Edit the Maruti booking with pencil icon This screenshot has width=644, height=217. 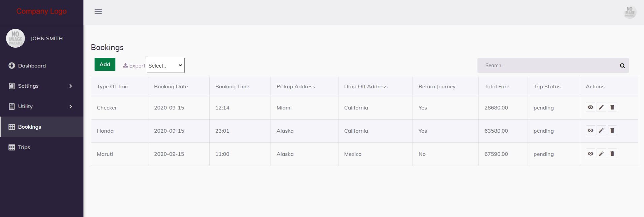point(601,154)
